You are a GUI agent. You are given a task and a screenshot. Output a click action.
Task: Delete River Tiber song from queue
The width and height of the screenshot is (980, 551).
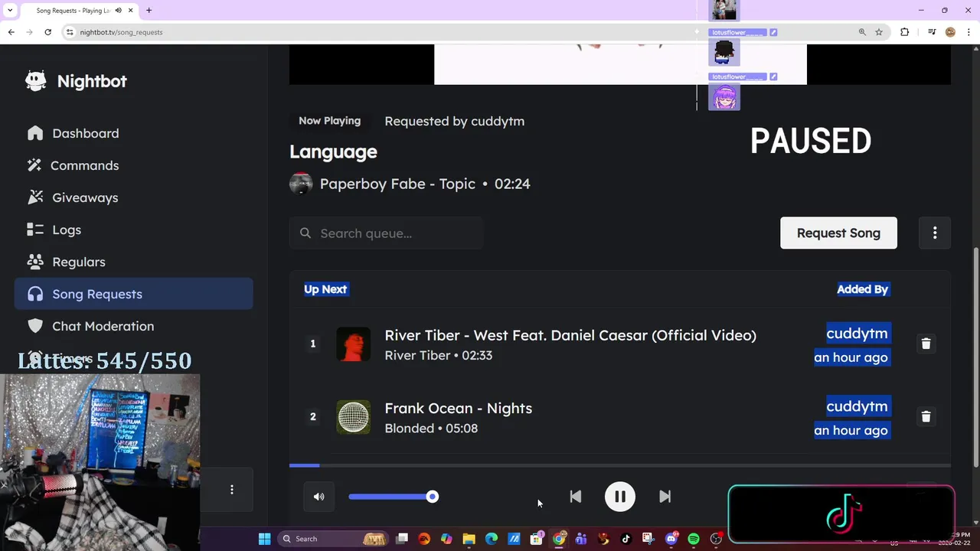[926, 344]
